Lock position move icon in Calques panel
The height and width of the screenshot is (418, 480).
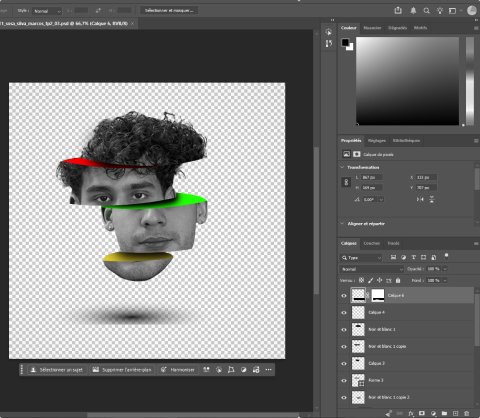(x=380, y=281)
